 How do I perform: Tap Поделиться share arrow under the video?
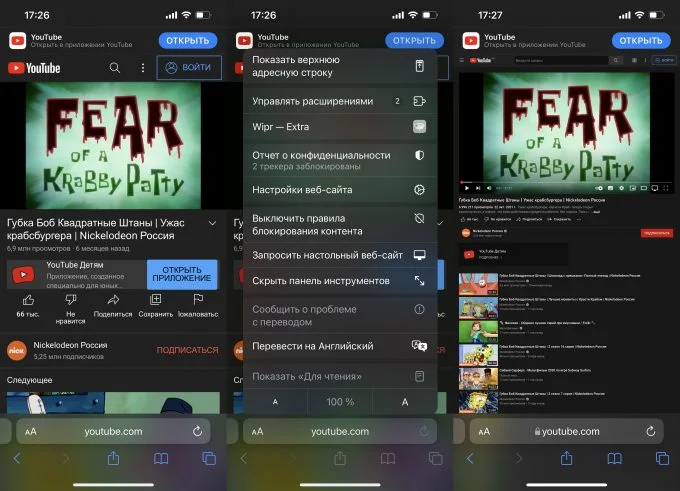click(113, 300)
